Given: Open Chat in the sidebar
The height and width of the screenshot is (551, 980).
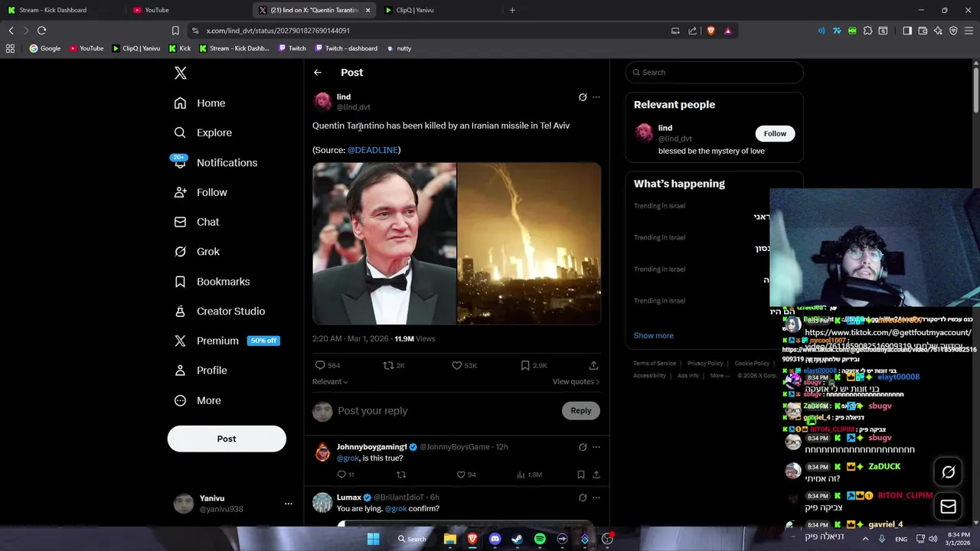Looking at the screenshot, I should point(197,222).
